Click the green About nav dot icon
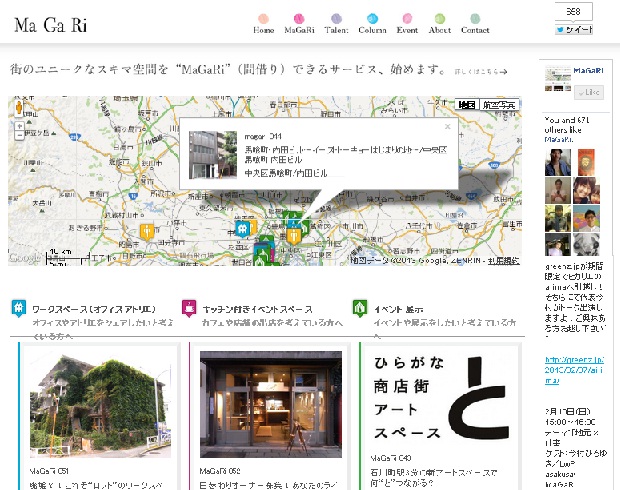This screenshot has height=490, width=620. [440, 18]
